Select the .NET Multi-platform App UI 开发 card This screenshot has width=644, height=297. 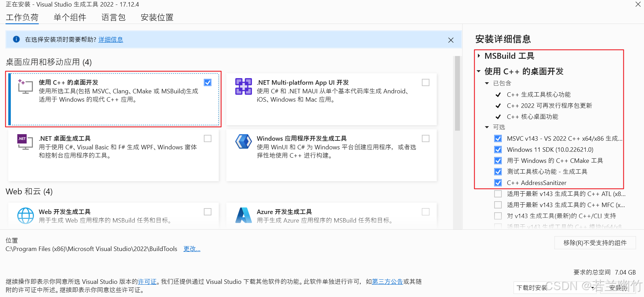click(x=331, y=99)
